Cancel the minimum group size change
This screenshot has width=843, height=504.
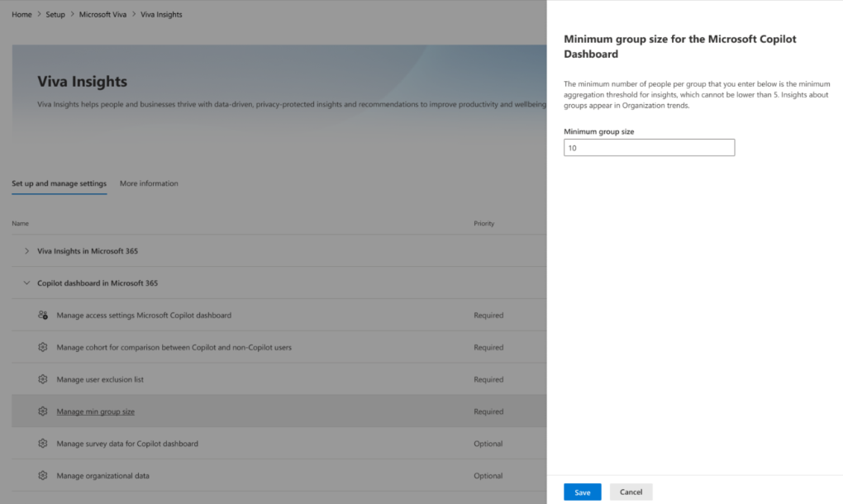pyautogui.click(x=631, y=492)
